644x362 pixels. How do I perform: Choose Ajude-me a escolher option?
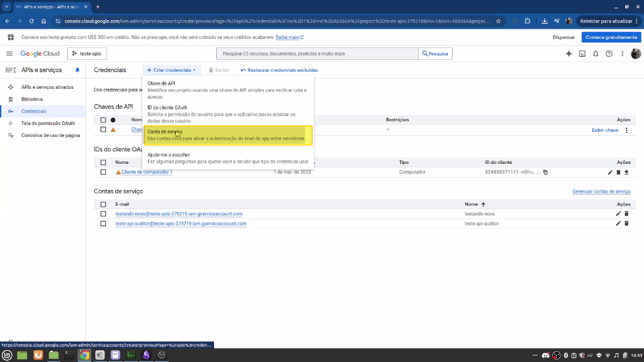tap(228, 158)
